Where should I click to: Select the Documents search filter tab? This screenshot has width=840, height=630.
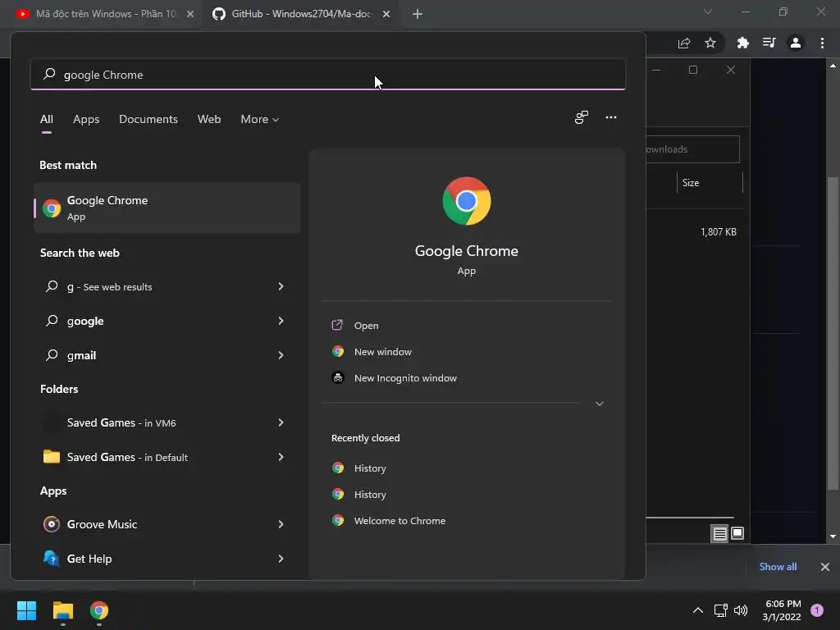point(148,119)
